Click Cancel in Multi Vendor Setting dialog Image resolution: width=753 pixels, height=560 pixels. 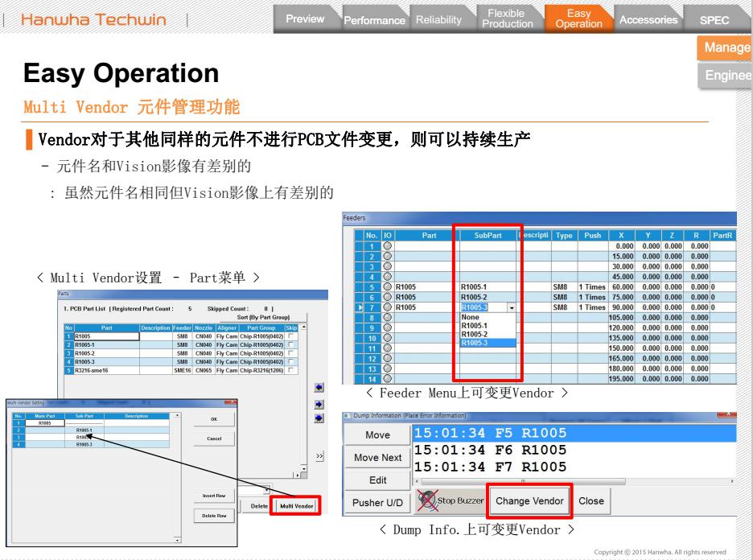pos(214,439)
